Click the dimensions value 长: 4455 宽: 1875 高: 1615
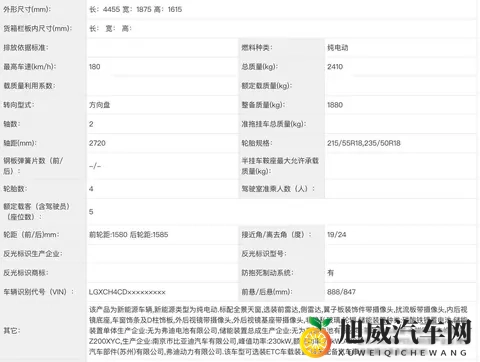Image resolution: width=480 pixels, height=362 pixels. tap(136, 9)
